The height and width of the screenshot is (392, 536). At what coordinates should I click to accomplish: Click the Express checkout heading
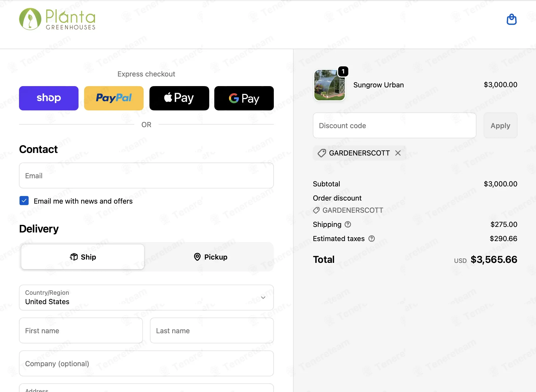pyautogui.click(x=146, y=74)
